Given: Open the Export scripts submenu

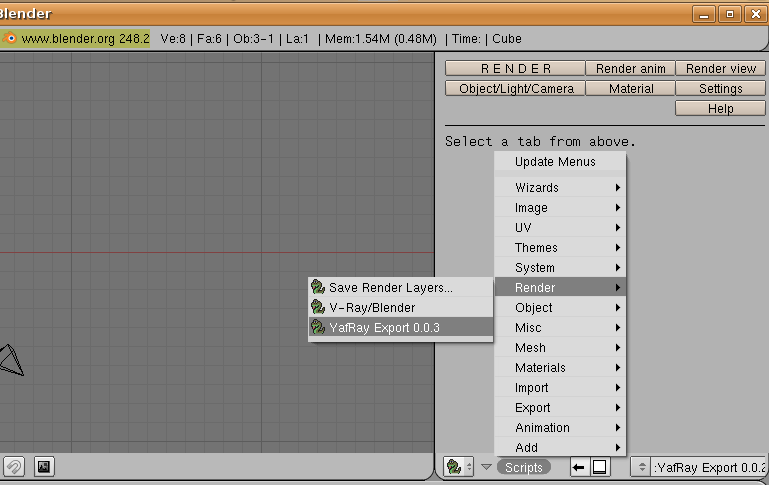Looking at the screenshot, I should [561, 408].
